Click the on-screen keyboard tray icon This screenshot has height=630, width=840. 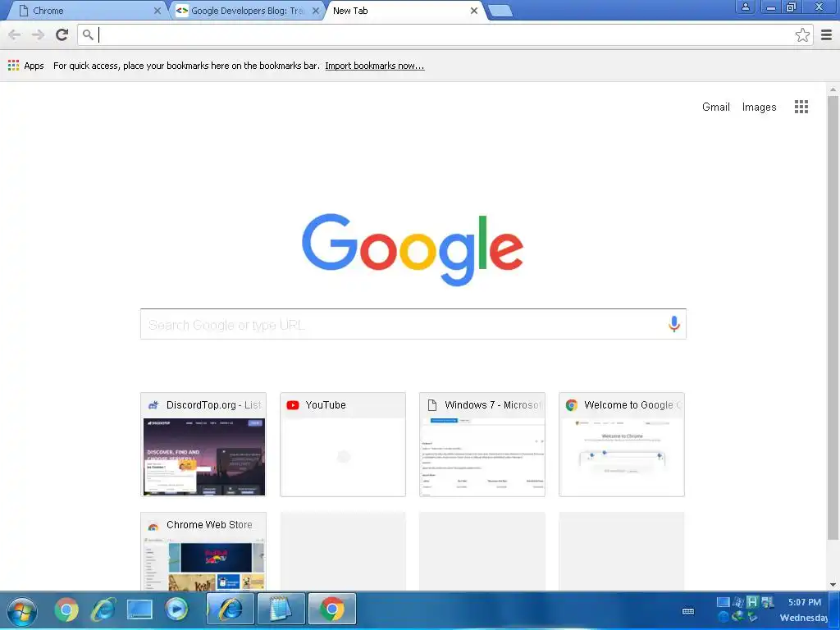688,610
